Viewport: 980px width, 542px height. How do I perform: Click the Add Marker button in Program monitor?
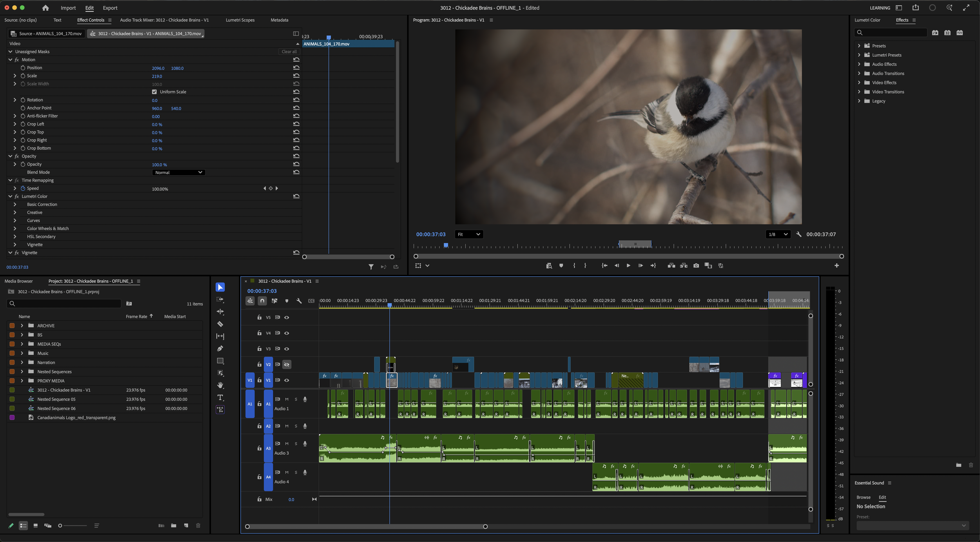coord(561,266)
